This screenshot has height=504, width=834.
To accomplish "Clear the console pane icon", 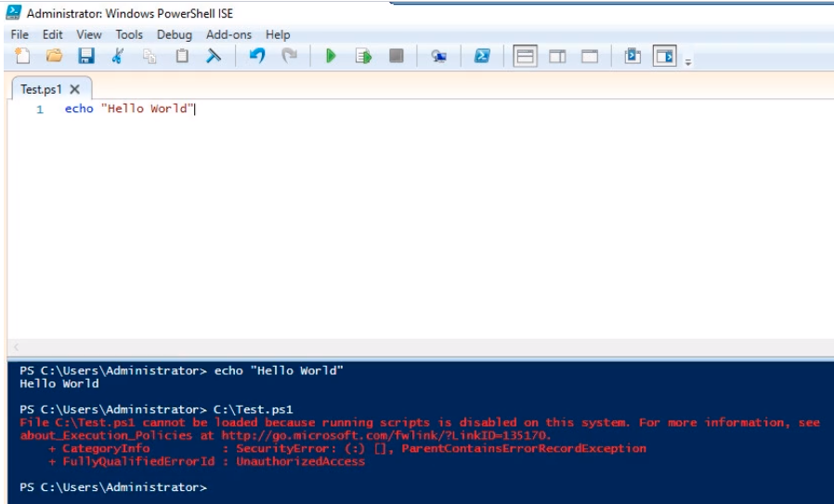I will (214, 57).
